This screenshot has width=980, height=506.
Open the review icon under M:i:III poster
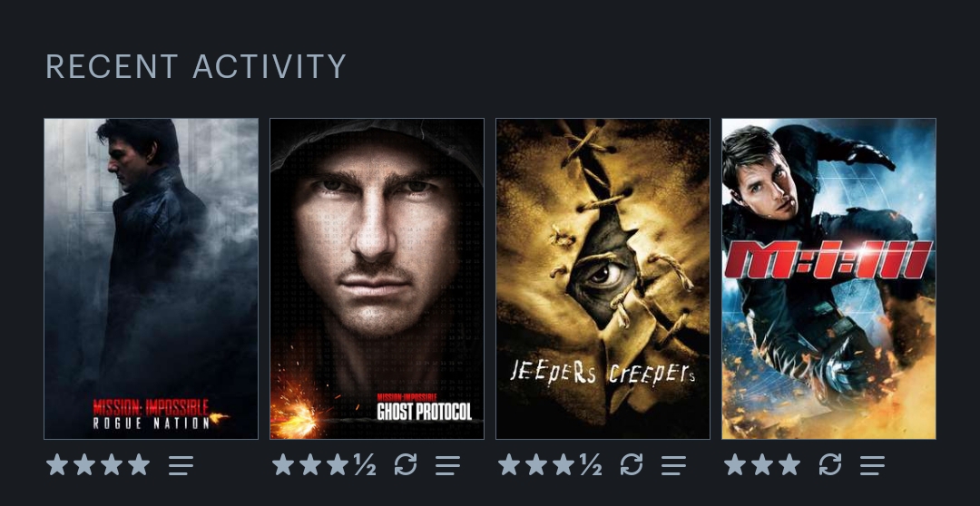(872, 465)
